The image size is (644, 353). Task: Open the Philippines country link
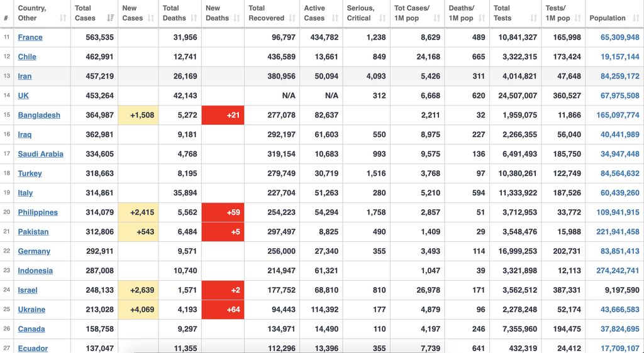38,212
